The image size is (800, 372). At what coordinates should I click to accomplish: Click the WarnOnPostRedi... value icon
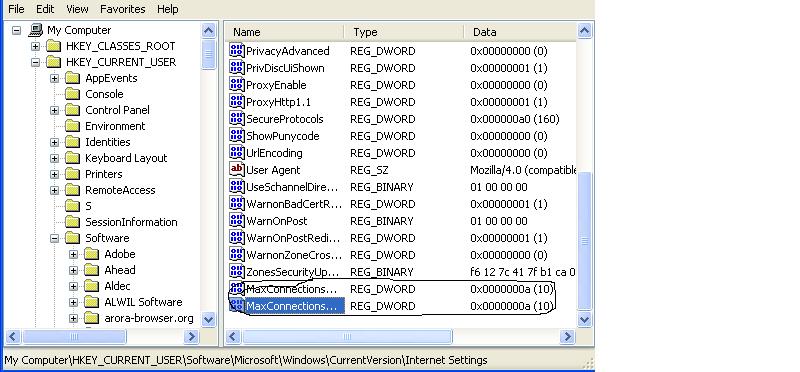click(x=237, y=237)
